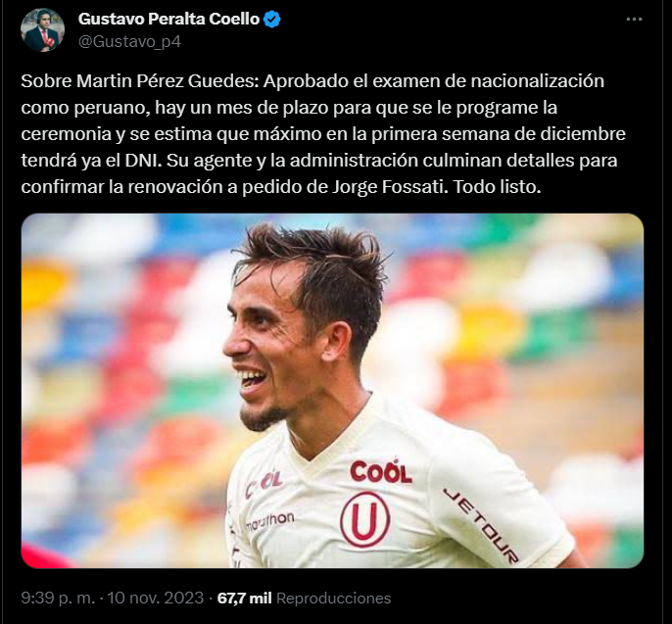
Task: Click the Reproducciones label
Action: click(333, 599)
